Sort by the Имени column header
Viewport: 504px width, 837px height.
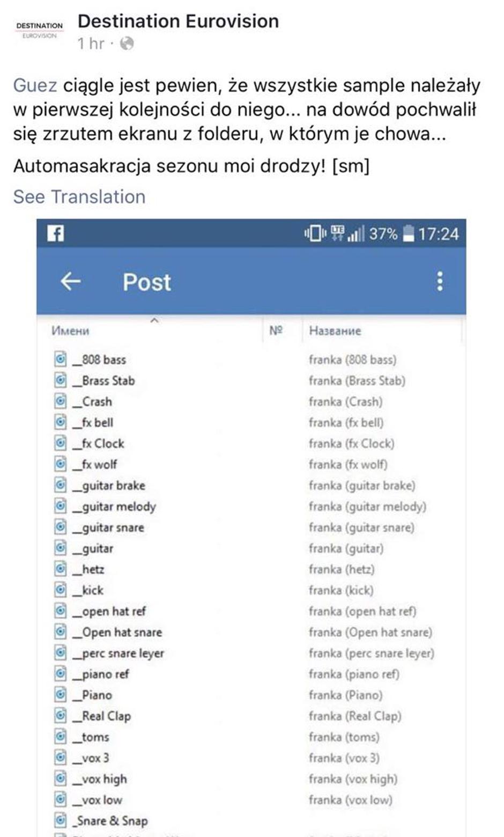(x=70, y=331)
